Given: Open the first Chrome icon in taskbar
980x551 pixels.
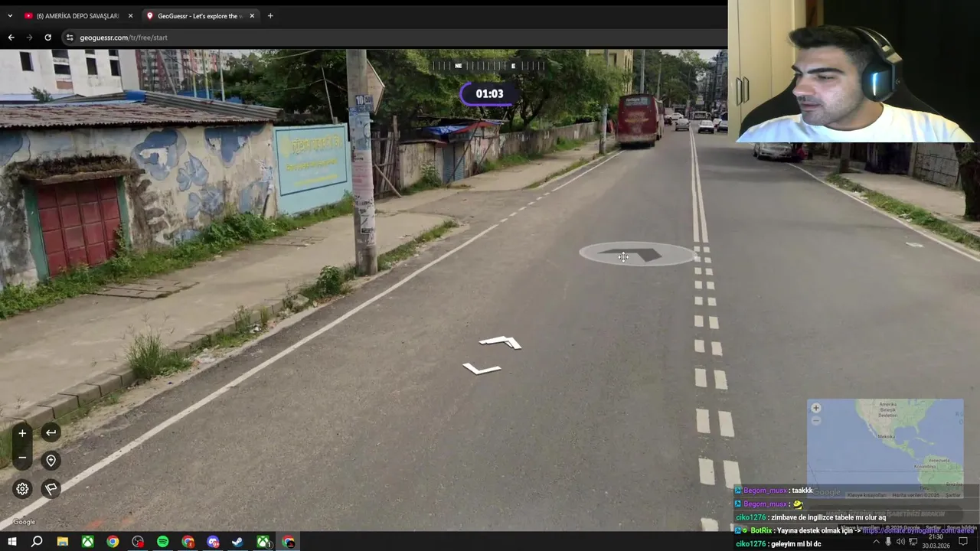Looking at the screenshot, I should pos(113,542).
